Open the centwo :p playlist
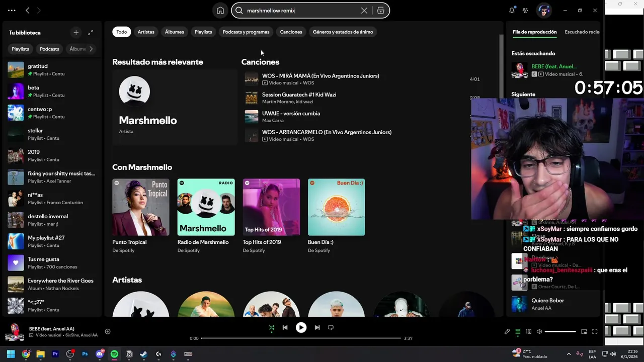The height and width of the screenshot is (362, 644). pos(52,113)
